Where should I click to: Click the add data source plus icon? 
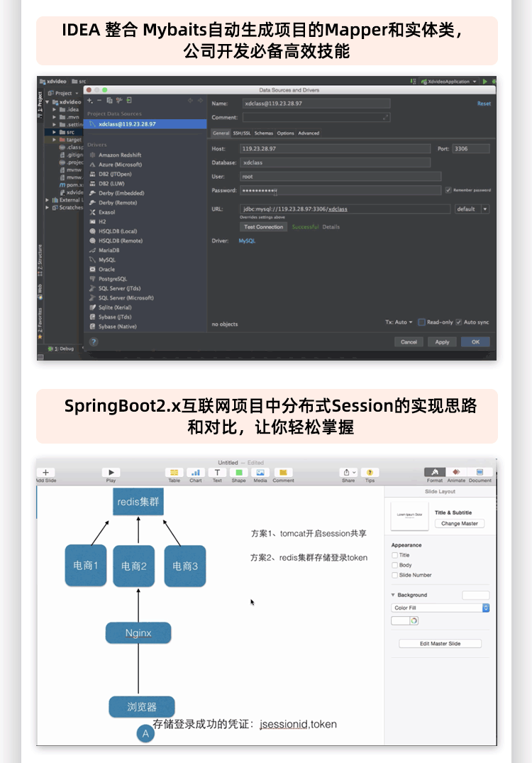coord(90,101)
